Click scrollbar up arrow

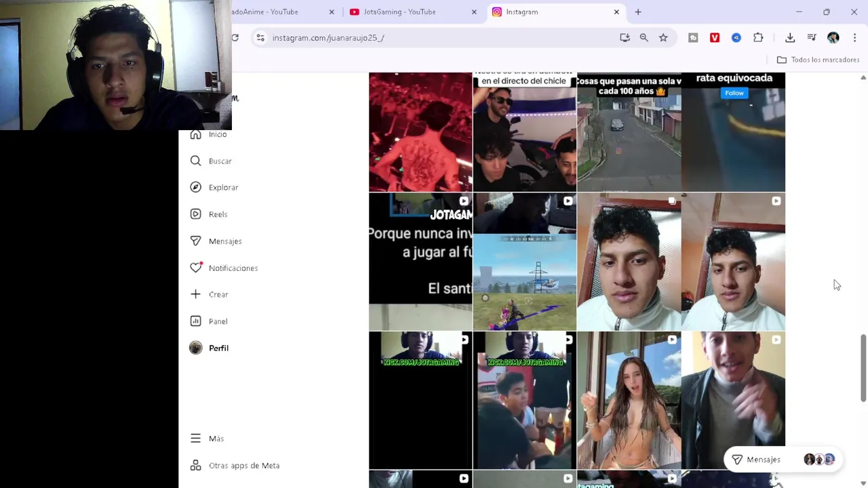(863, 77)
